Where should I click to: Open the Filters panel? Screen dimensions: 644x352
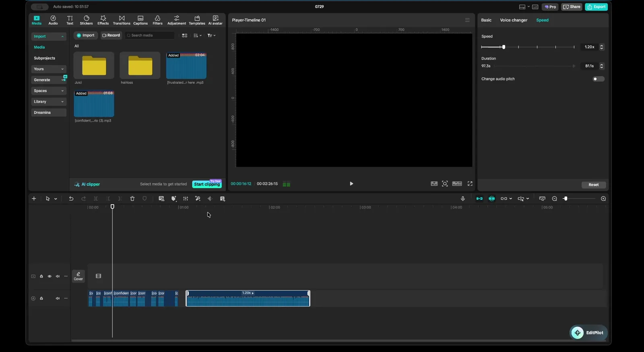(x=157, y=20)
